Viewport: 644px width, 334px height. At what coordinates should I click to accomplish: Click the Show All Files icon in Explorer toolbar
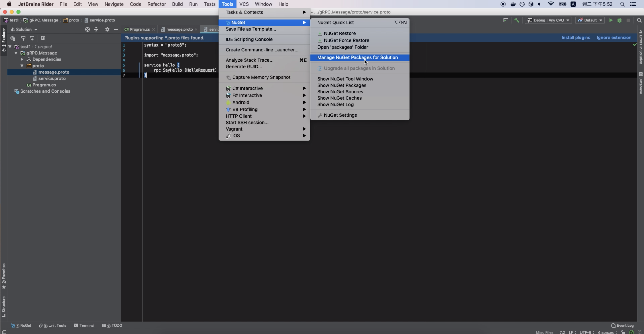click(x=43, y=38)
